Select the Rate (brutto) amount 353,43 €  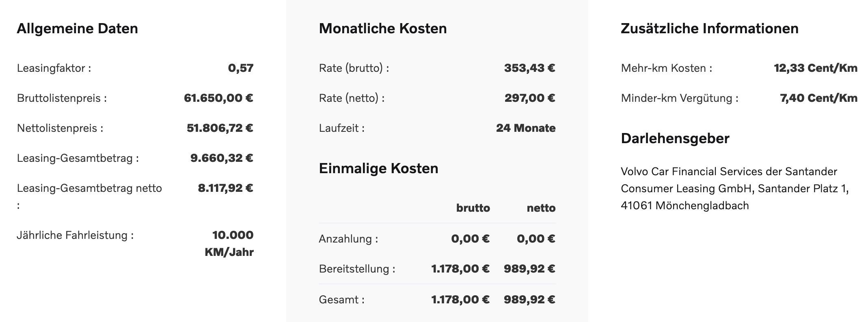[x=529, y=68]
